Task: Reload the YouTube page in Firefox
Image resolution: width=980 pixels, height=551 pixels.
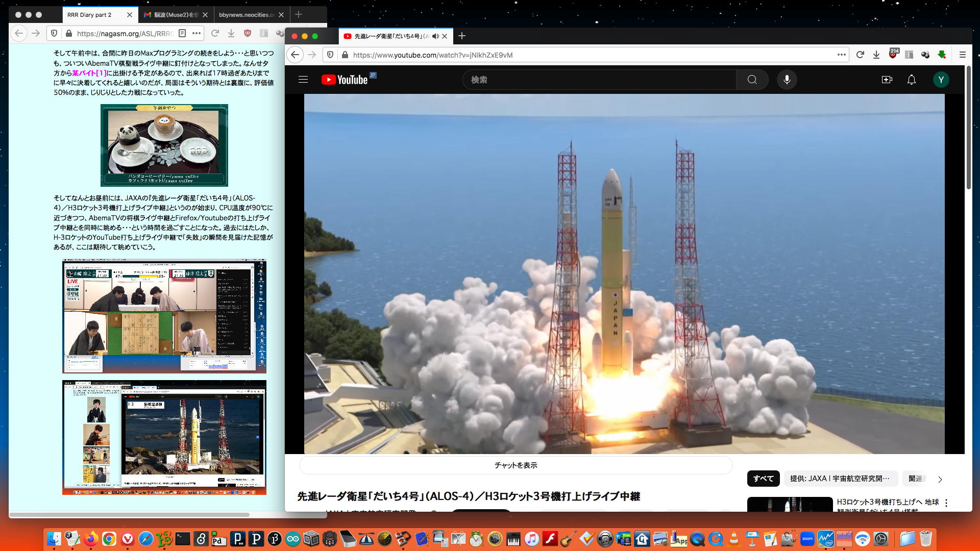Action: (860, 55)
